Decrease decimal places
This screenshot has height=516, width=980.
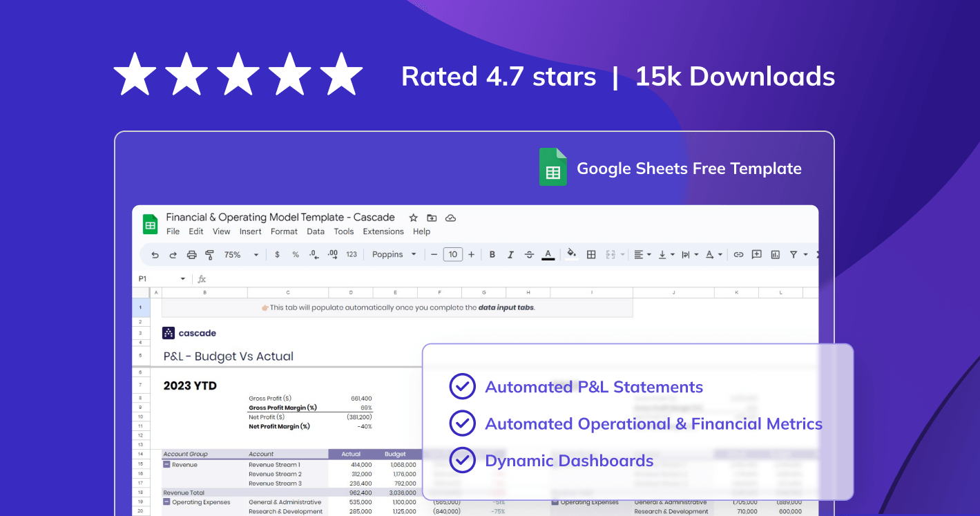tap(313, 254)
